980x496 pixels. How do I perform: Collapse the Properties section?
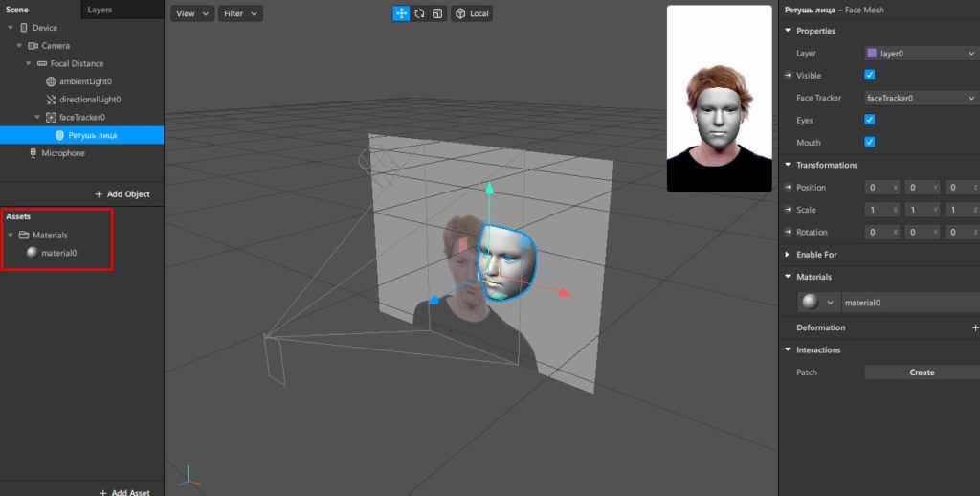tap(789, 31)
